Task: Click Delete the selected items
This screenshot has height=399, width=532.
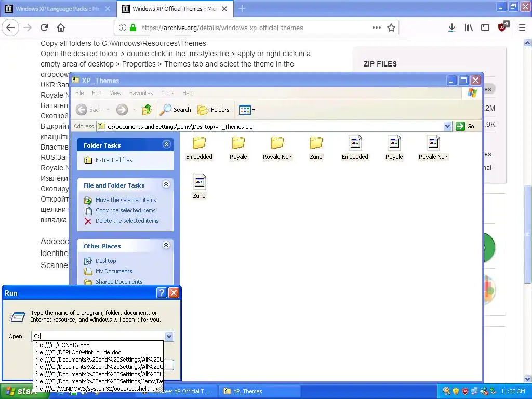Action: (x=127, y=221)
